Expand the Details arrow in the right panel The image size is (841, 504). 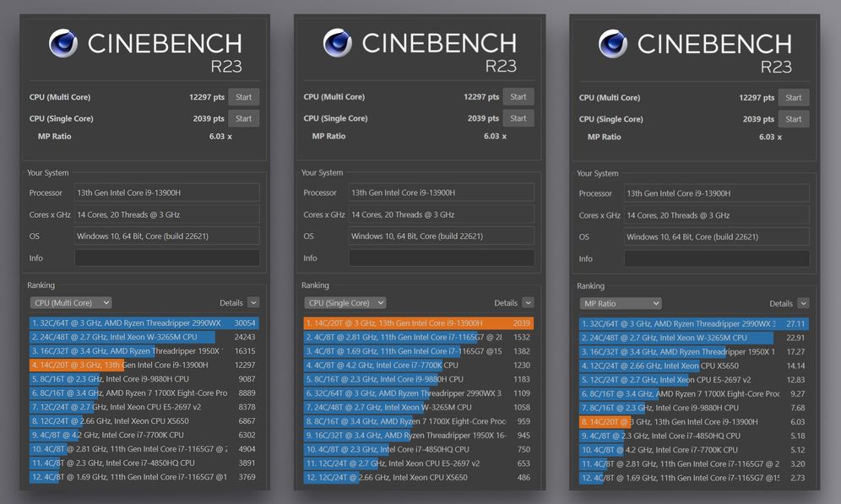tap(802, 303)
